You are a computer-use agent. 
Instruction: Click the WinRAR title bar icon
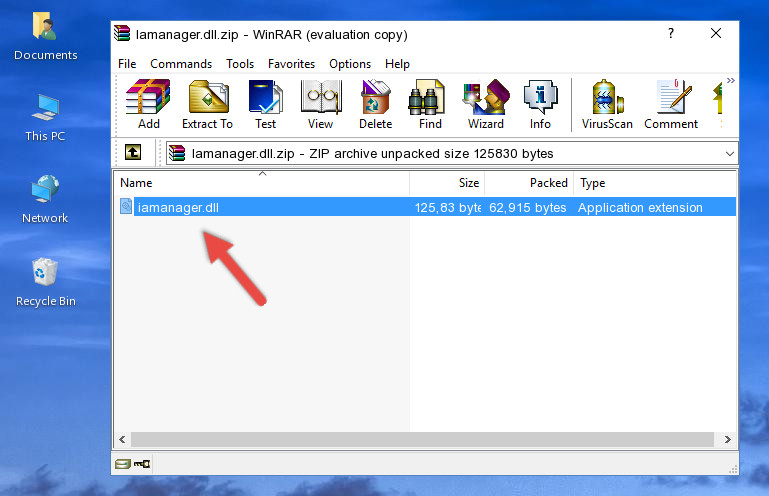click(122, 34)
